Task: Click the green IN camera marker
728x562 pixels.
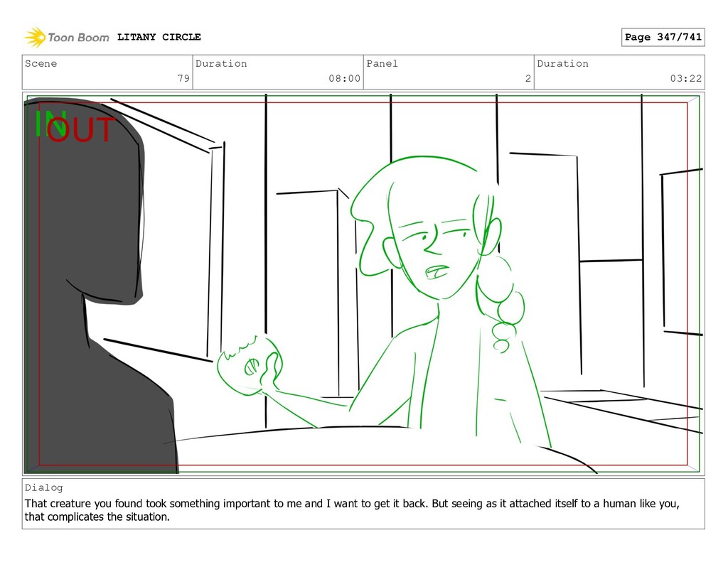Action: coord(50,124)
